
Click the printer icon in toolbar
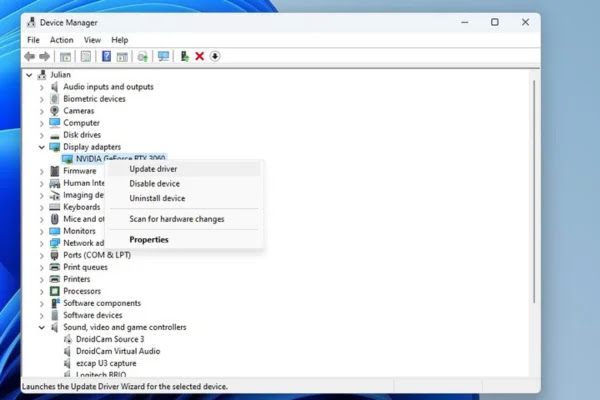click(144, 56)
